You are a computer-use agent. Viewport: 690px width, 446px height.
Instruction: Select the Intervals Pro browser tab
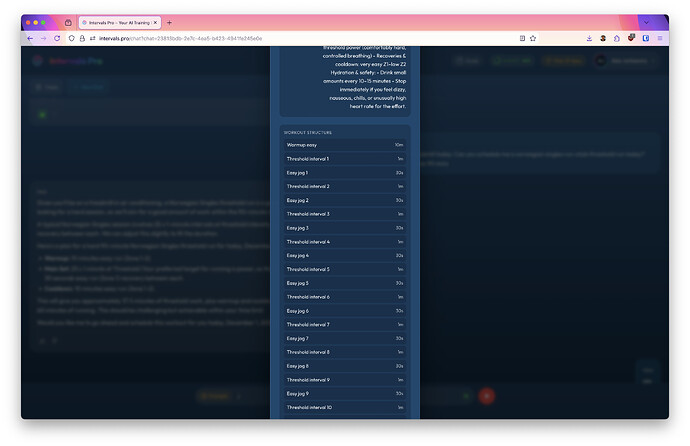pos(120,22)
